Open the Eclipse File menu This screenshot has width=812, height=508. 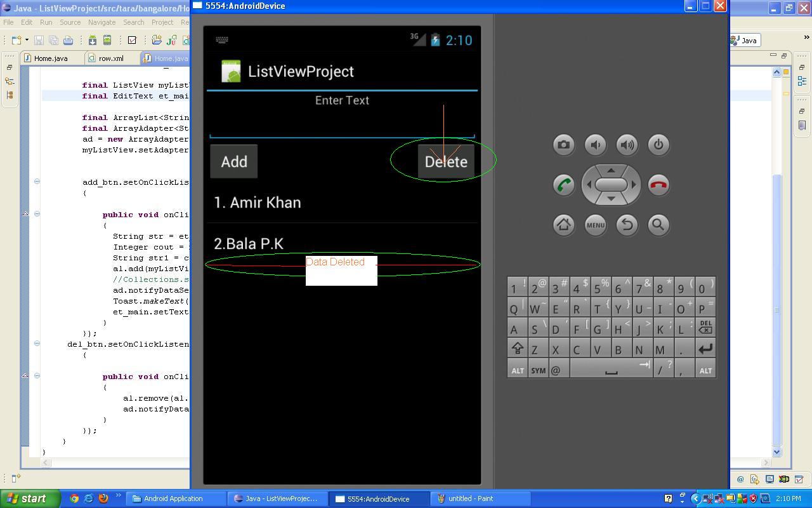[x=8, y=22]
